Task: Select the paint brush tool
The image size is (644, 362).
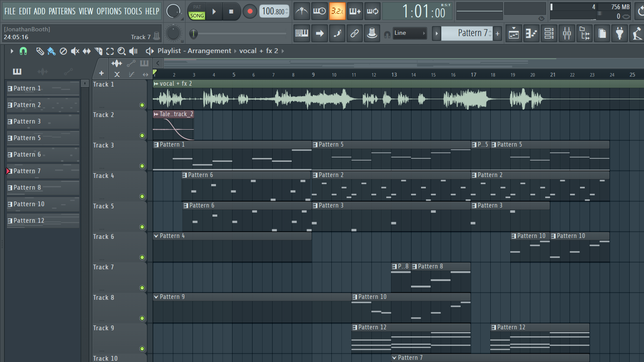Action: (x=51, y=51)
